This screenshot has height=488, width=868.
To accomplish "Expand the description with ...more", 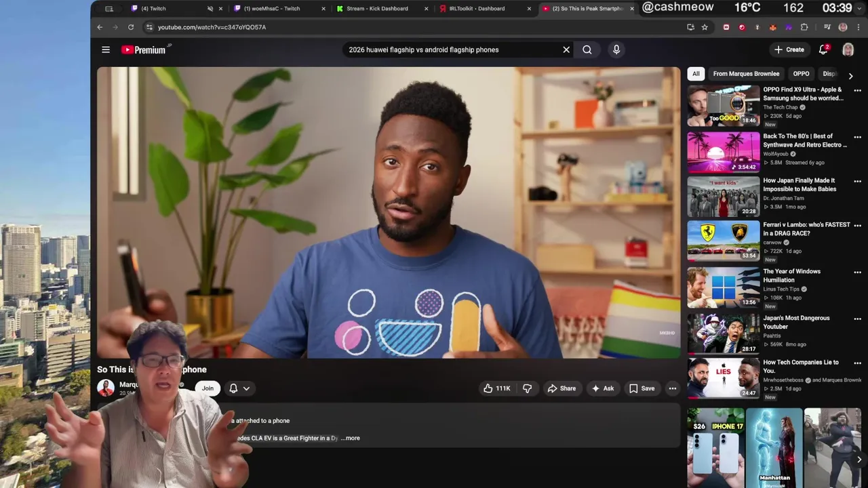I will pos(351,438).
